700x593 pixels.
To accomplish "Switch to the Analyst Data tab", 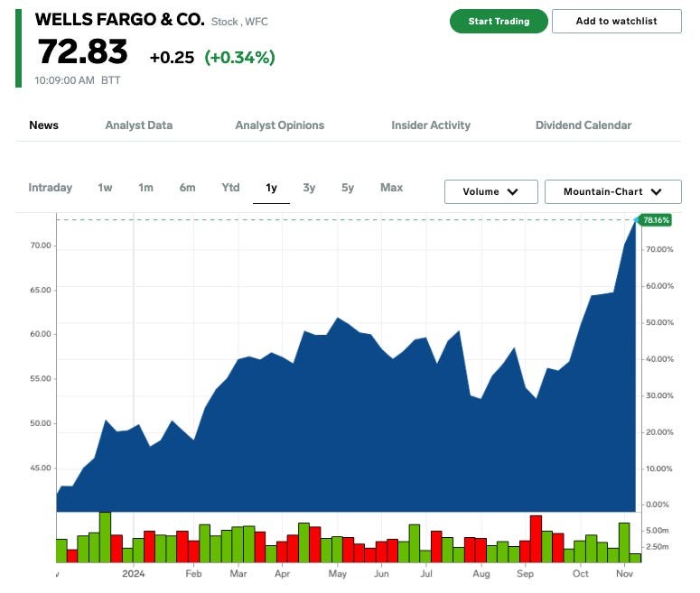I will pyautogui.click(x=138, y=125).
